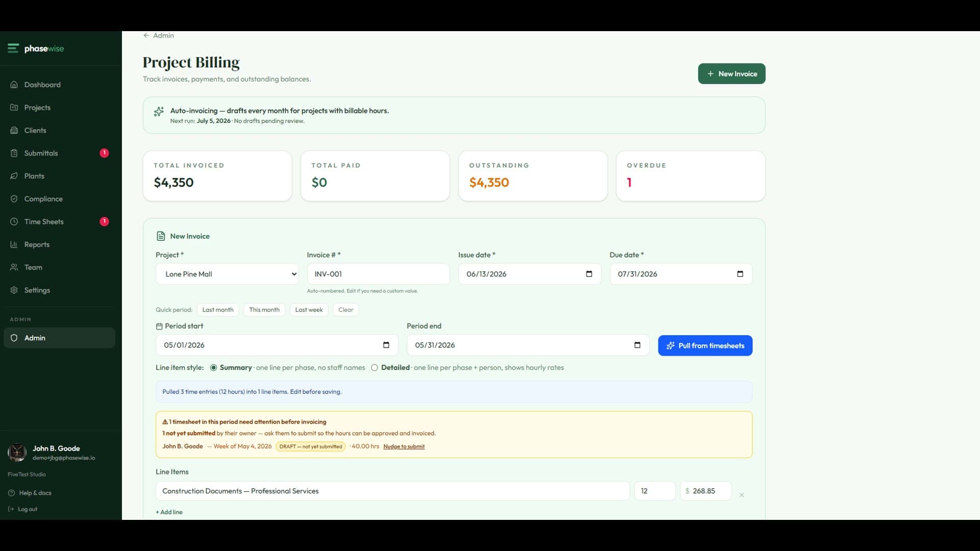
Task: Click the Overdue count value 1
Action: click(629, 183)
